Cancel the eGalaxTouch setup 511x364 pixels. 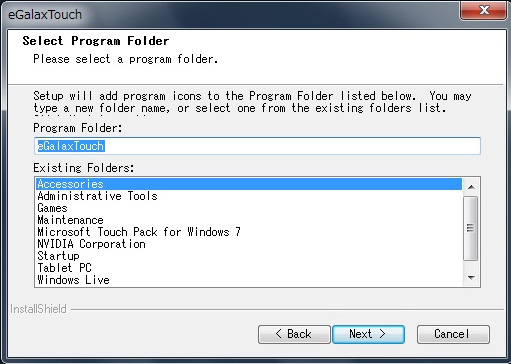tap(453, 334)
